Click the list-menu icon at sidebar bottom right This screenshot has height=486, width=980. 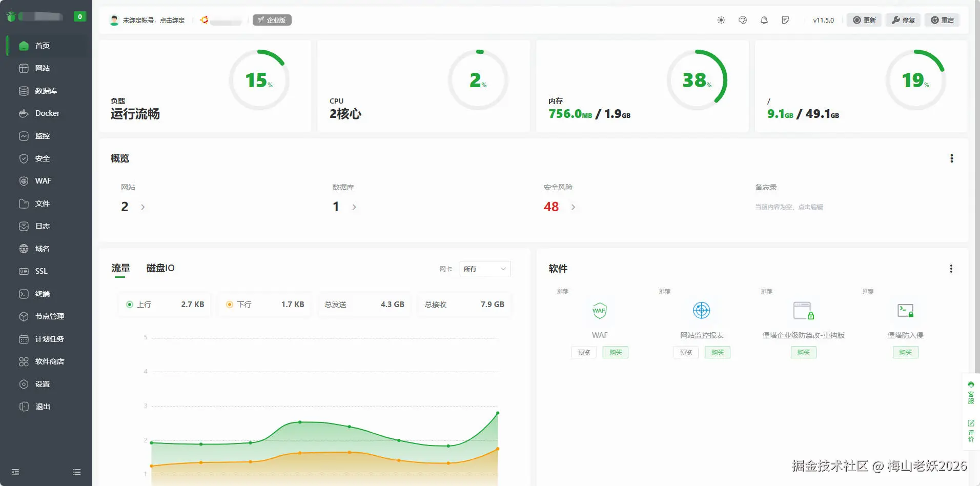click(x=77, y=472)
